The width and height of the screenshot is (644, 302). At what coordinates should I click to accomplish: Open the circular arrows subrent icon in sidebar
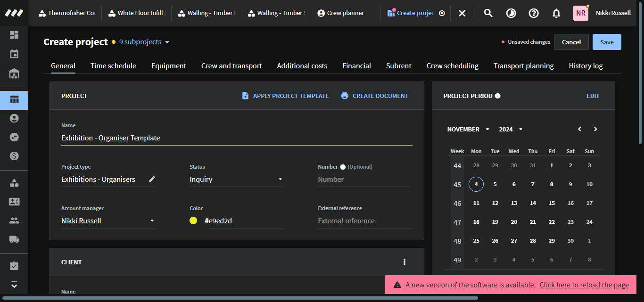14,137
